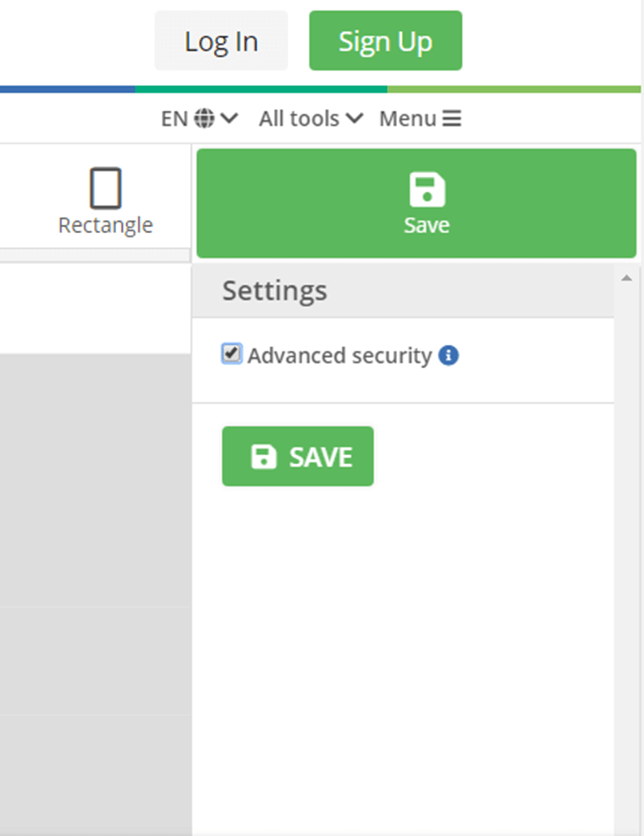The image size is (644, 836).
Task: Click the chevron arrow next to All tools
Action: pos(354,119)
